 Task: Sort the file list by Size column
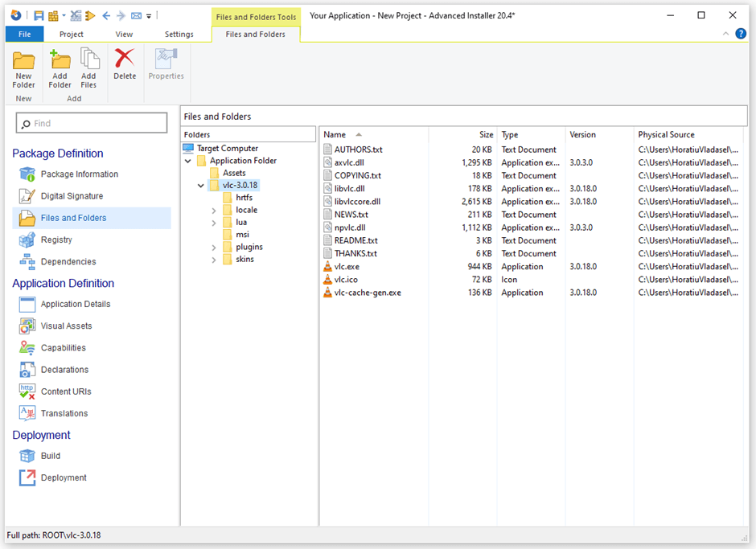(462, 135)
